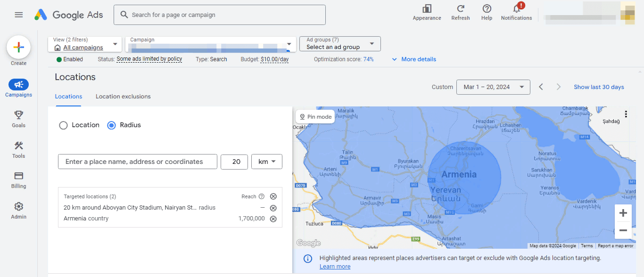Open Admin settings gear
Viewport: 644px width, 277px height.
point(19,210)
